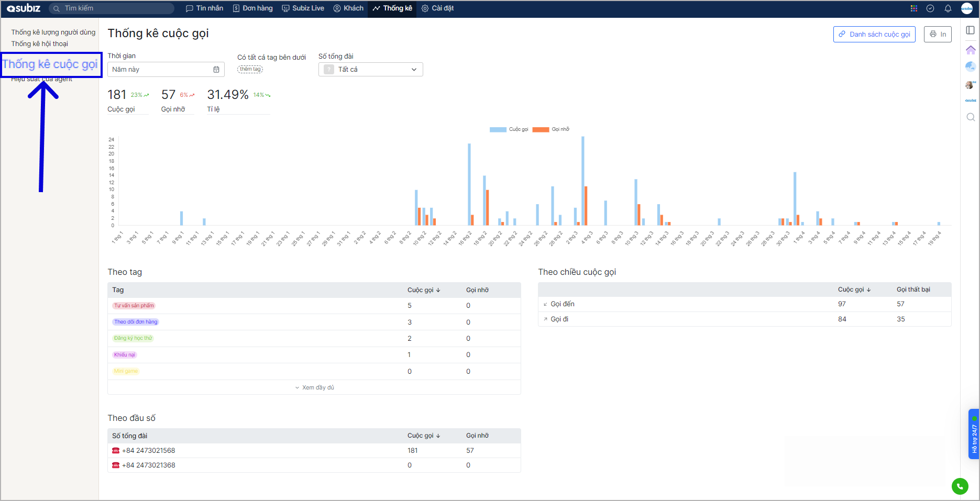Viewport: 980px width, 501px height.
Task: Go to the Cài đặt menu
Action: [437, 8]
